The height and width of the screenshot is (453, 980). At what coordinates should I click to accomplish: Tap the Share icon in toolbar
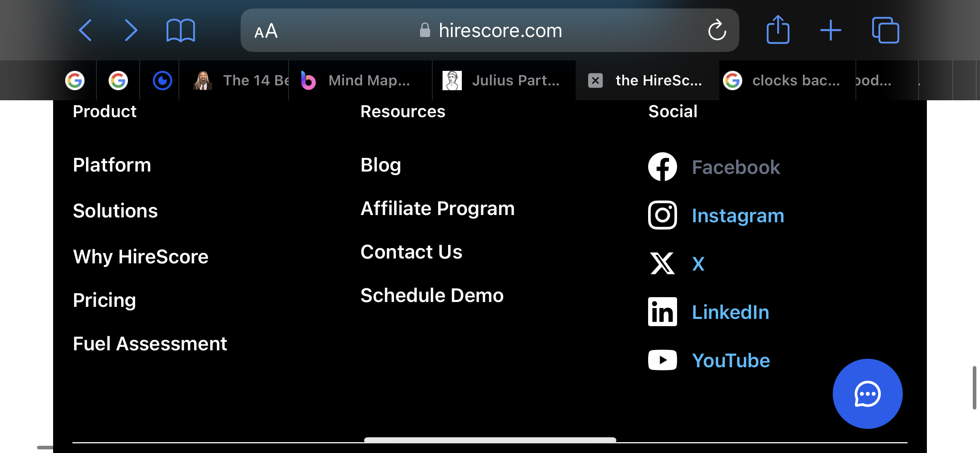point(778,29)
